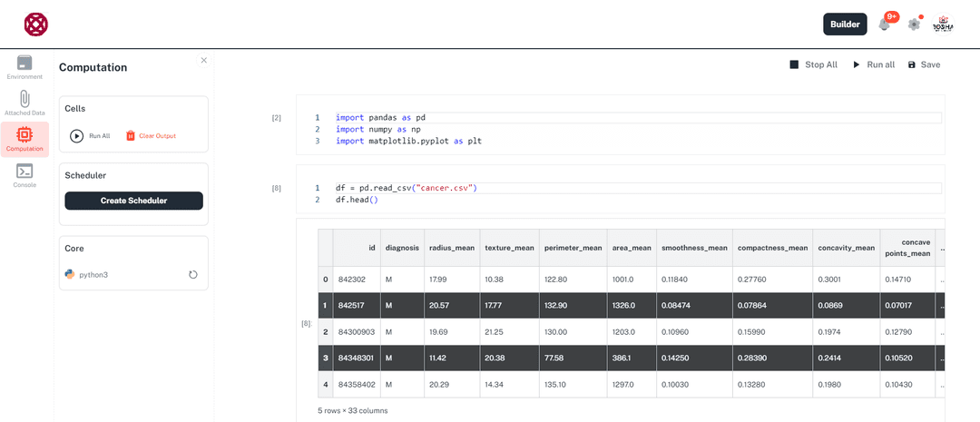Restart the python3 core with the refresh icon
This screenshot has height=422, width=980.
pyautogui.click(x=193, y=274)
